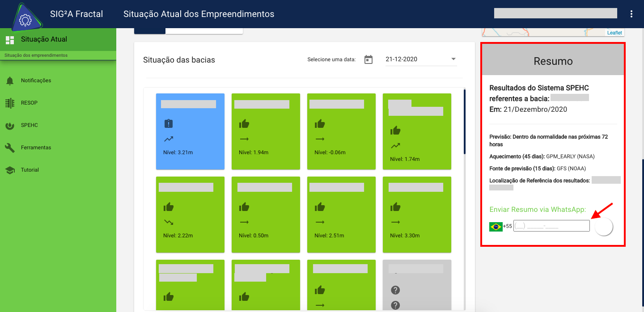Click the steady arrow icon in the 2.51m card
Screen dimensions: 644x312
(x=320, y=222)
